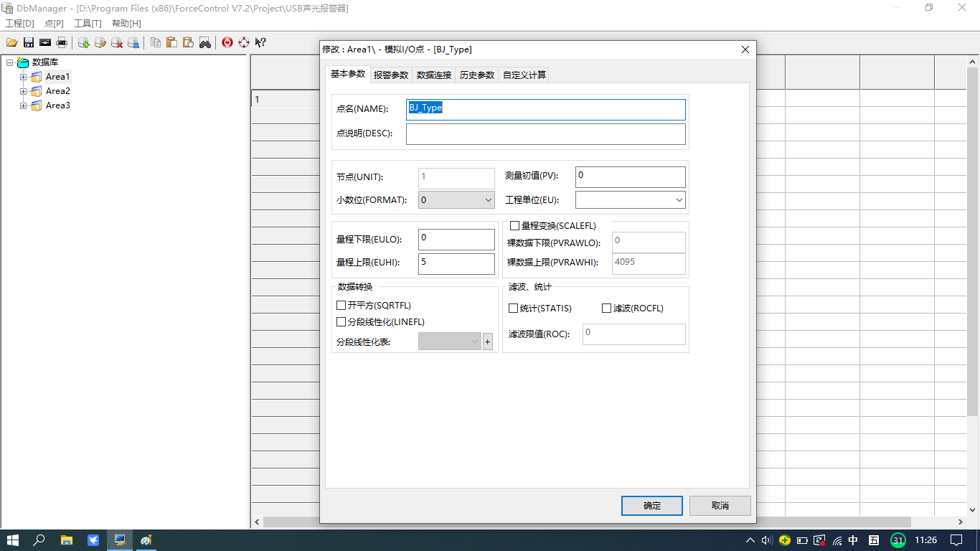This screenshot has width=980, height=551.
Task: Check the 开平方(SQRTFL) option
Action: 341,306
